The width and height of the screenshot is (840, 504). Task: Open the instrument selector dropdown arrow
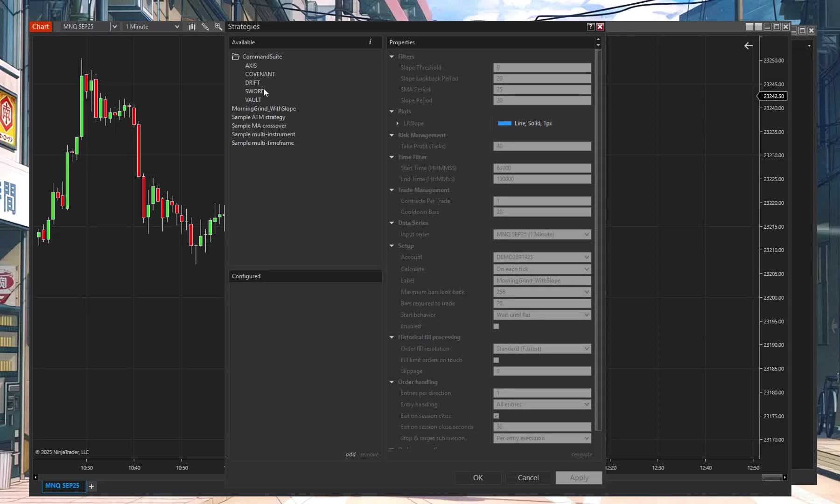click(114, 27)
